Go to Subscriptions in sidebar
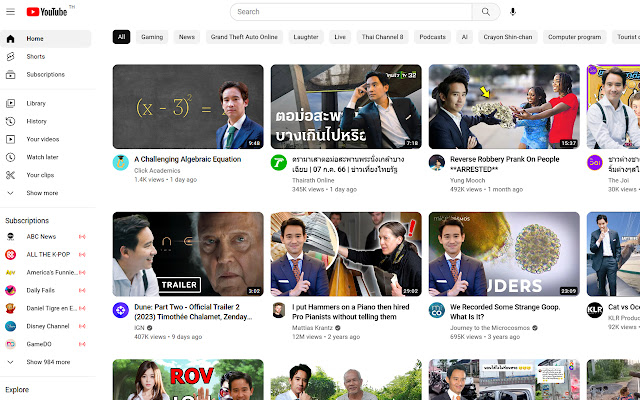This screenshot has height=400, width=640. pos(45,74)
